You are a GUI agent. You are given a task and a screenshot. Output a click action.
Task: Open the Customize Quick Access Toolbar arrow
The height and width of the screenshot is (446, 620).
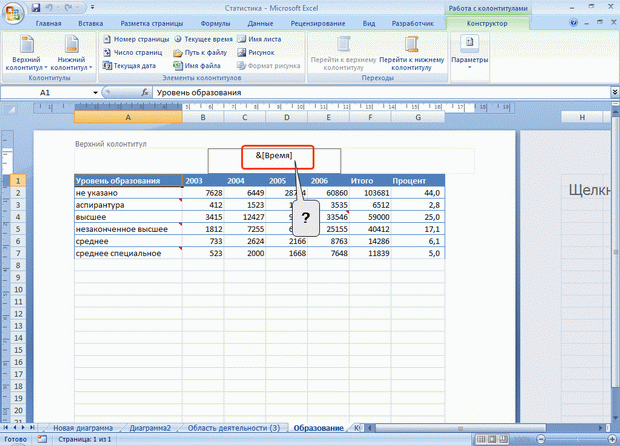click(x=93, y=8)
